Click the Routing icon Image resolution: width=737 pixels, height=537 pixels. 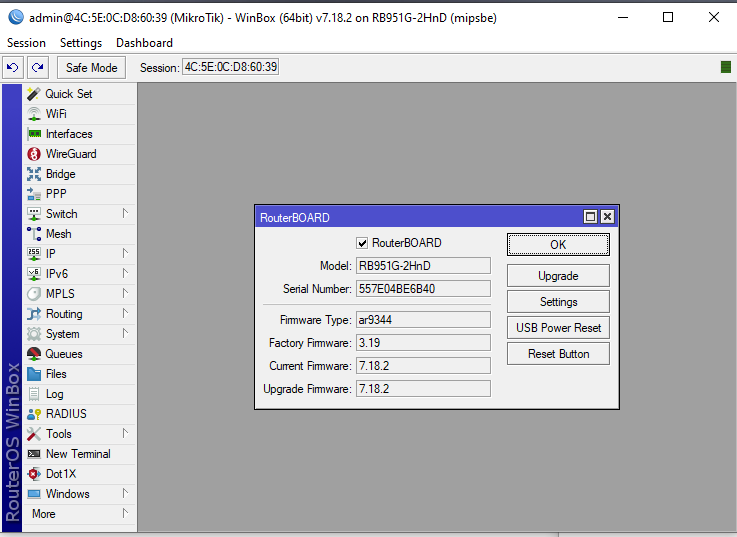34,314
